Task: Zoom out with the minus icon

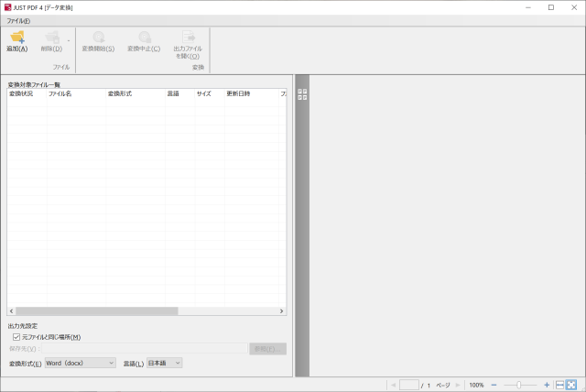Action: point(494,385)
